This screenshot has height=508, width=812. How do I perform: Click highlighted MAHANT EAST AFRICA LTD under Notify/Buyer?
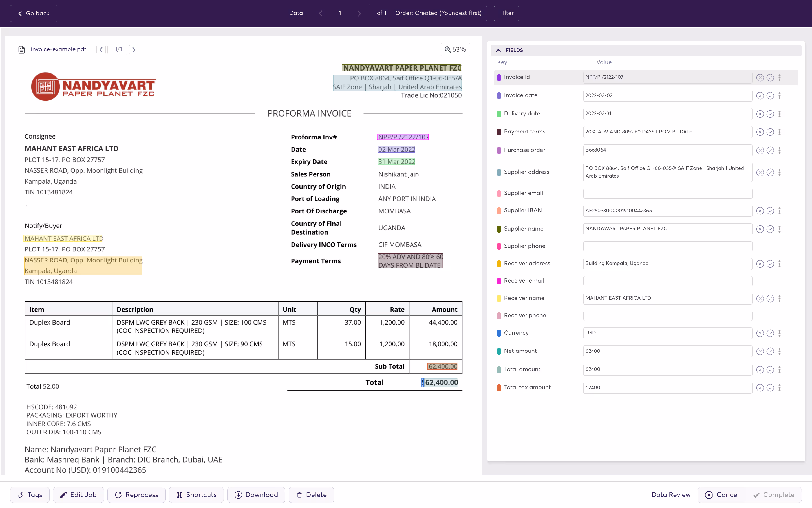(x=64, y=238)
